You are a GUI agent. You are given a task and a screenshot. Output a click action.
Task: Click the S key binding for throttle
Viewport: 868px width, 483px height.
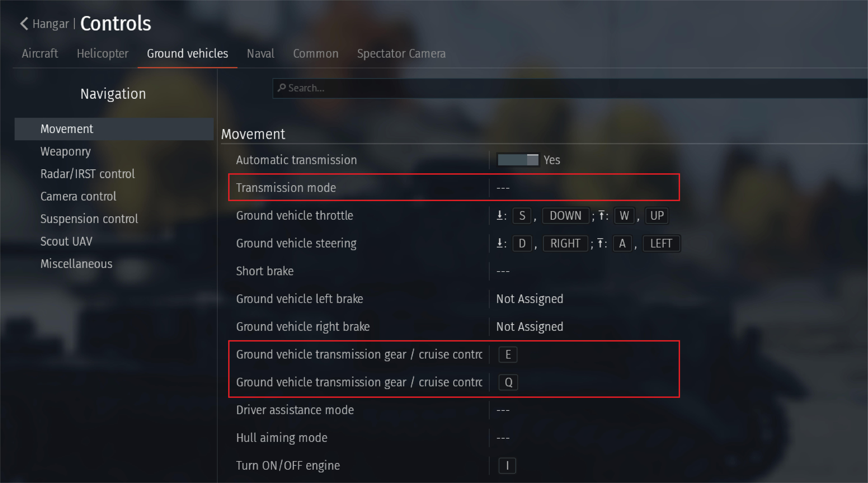[x=522, y=216]
